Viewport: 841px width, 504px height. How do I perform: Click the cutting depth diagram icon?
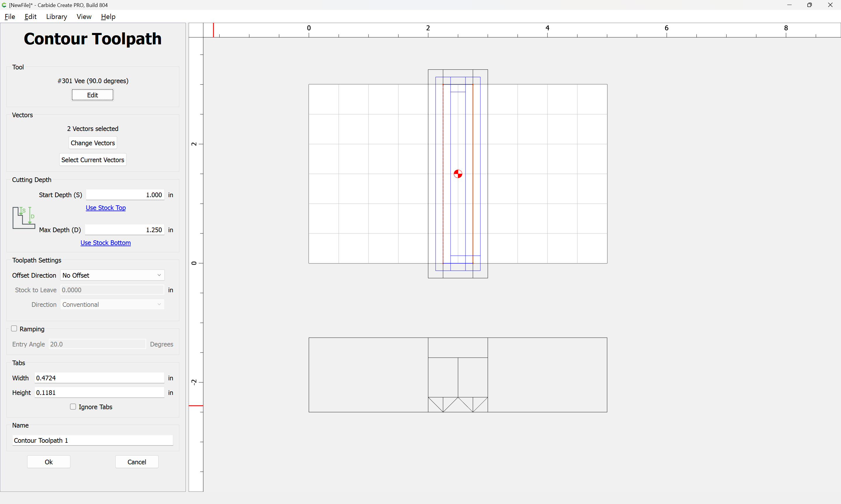(x=24, y=218)
